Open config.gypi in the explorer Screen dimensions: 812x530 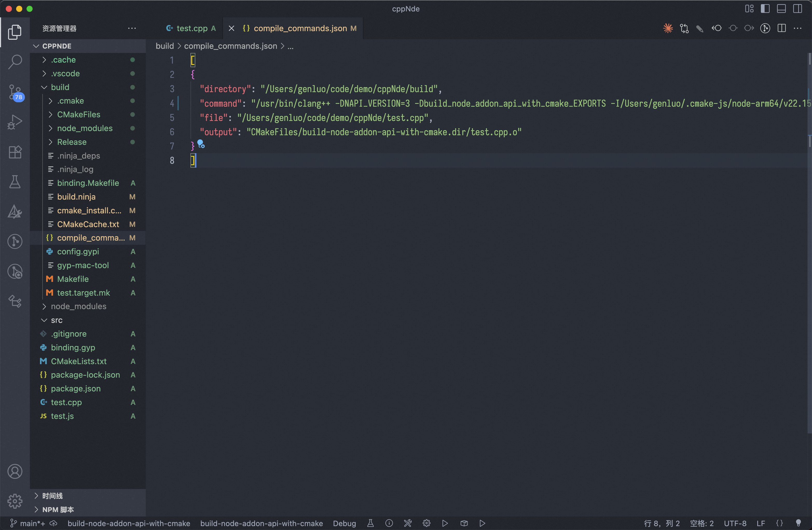tap(88, 252)
